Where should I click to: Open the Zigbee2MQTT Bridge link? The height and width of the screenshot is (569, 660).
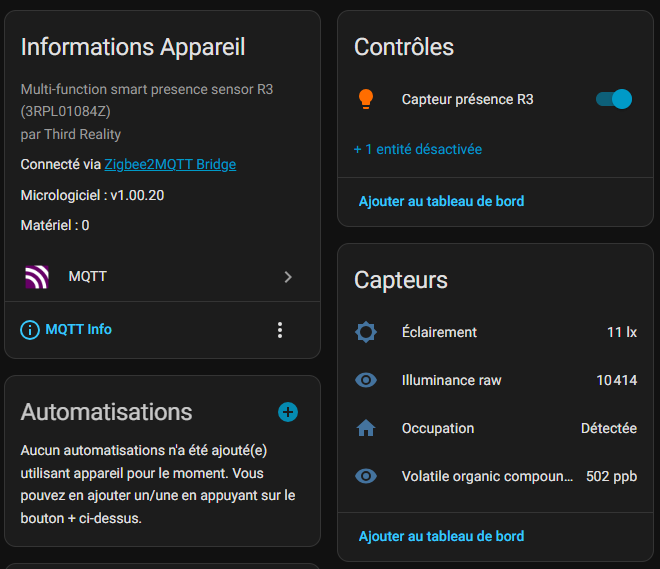(170, 164)
